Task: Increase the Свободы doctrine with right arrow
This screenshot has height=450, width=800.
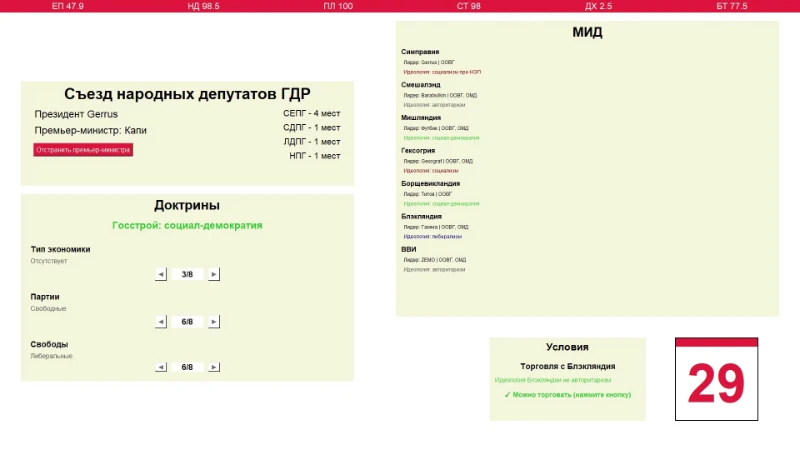Action: pos(214,367)
